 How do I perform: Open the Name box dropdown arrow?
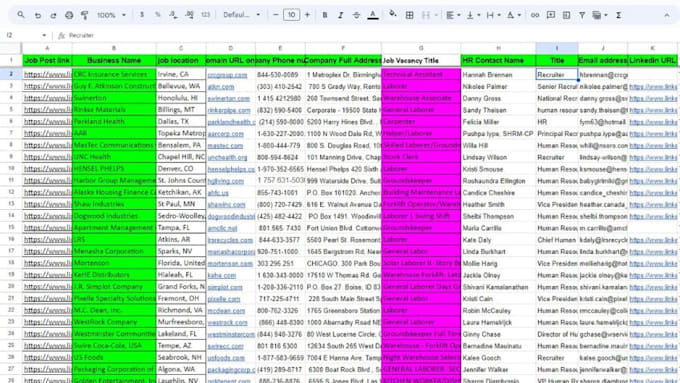(44, 35)
